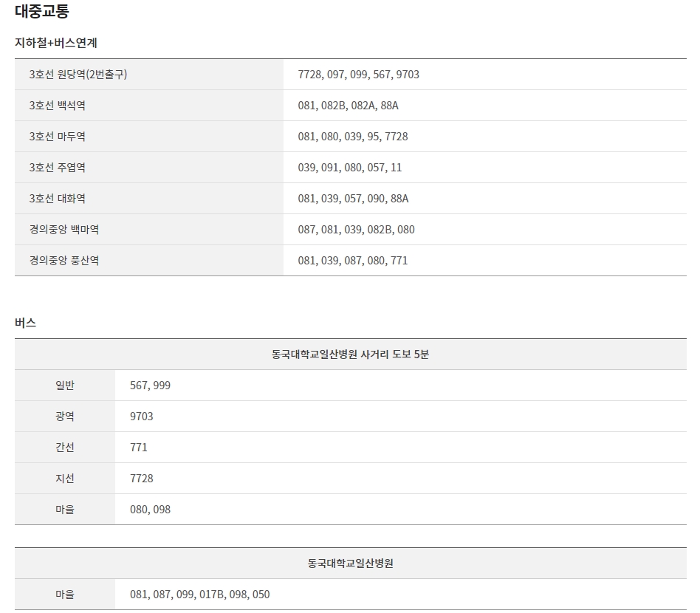Click the 간선 bus type label
The width and height of the screenshot is (700, 613).
(65, 448)
